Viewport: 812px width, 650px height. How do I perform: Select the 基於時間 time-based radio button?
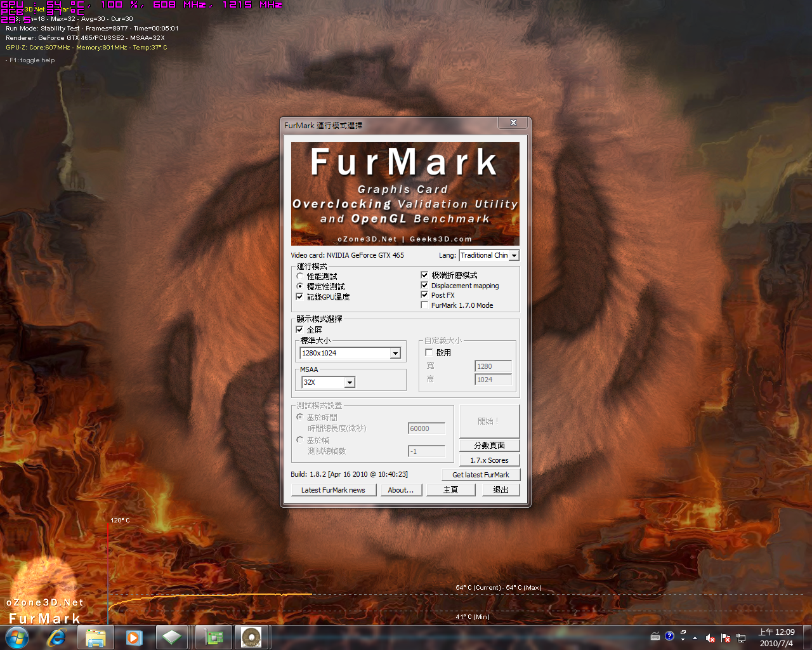pos(300,417)
